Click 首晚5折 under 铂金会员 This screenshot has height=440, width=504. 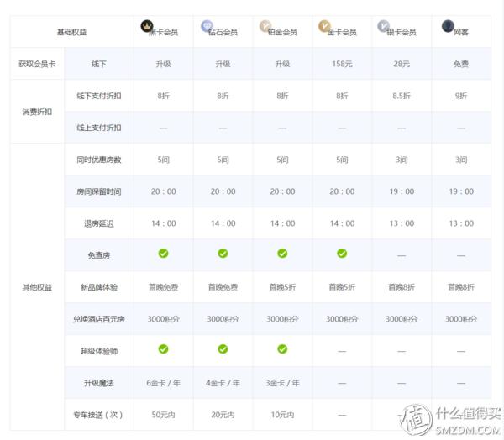pos(282,287)
